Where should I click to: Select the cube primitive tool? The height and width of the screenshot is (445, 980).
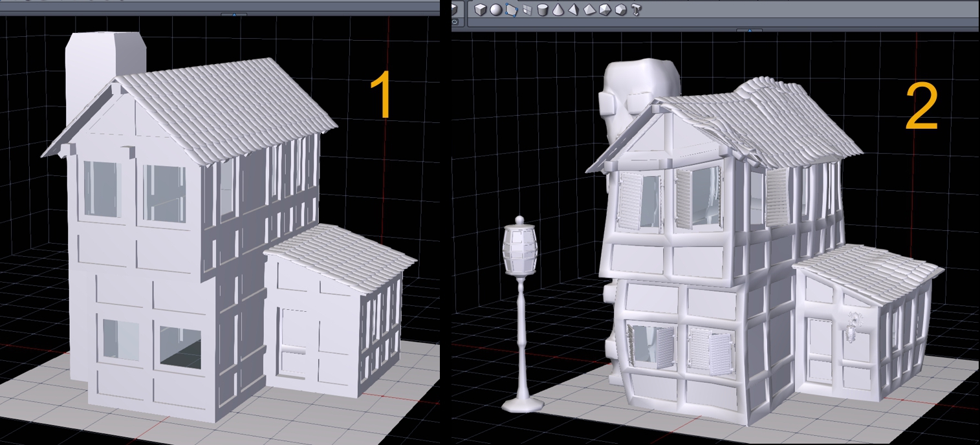tap(480, 10)
